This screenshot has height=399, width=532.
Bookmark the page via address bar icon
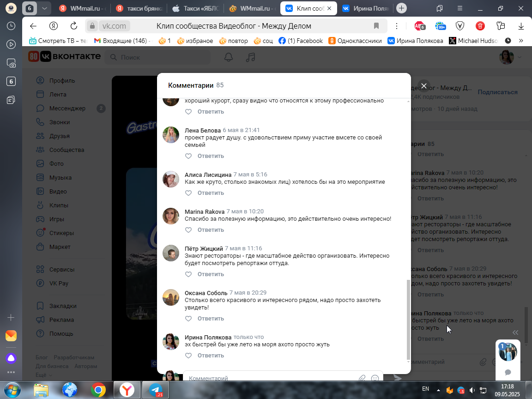coord(376,26)
